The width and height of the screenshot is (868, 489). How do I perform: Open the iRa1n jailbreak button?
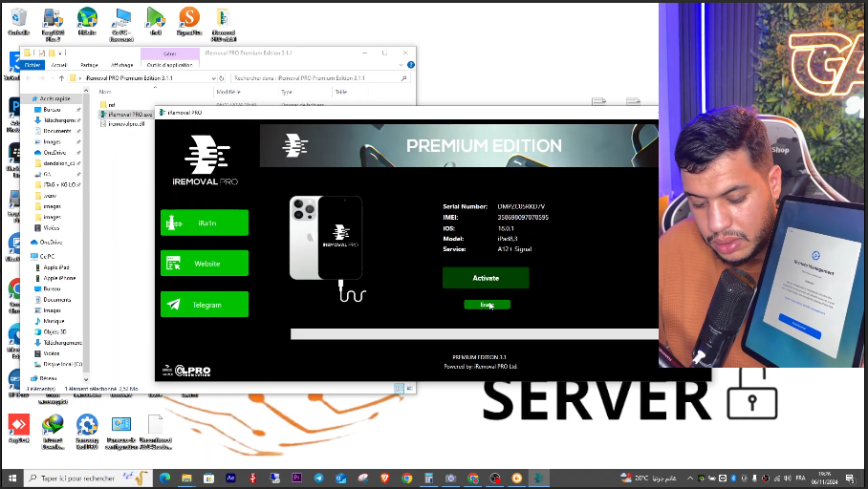205,223
